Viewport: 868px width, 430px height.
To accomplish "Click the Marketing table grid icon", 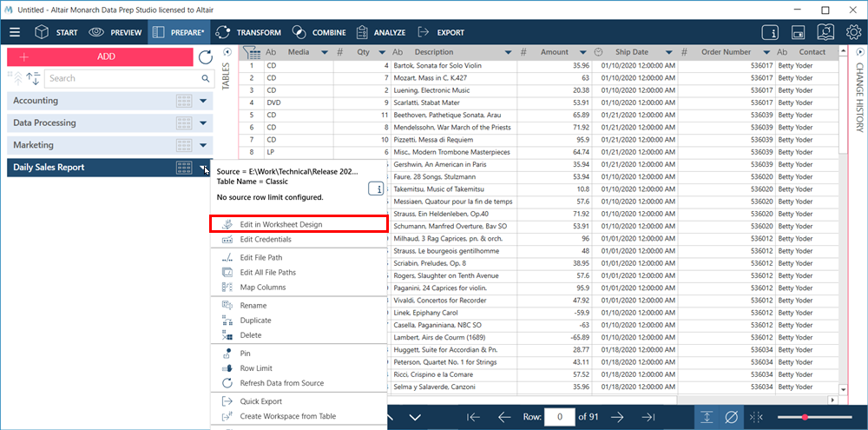I will point(184,145).
